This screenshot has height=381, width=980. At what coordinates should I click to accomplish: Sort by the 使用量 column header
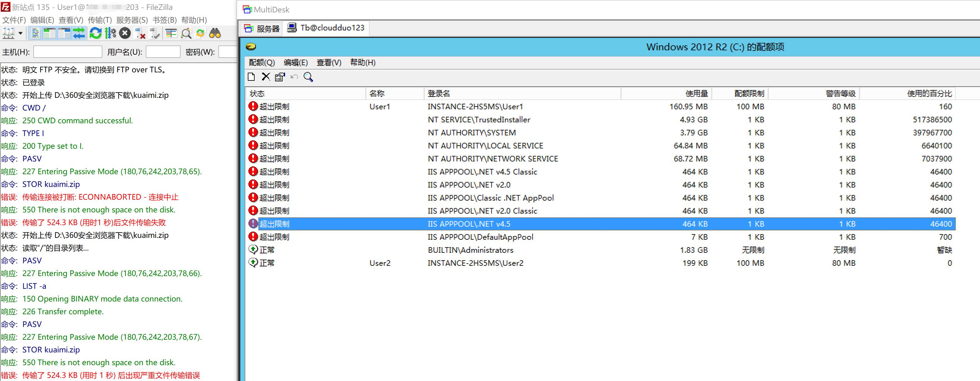click(666, 93)
